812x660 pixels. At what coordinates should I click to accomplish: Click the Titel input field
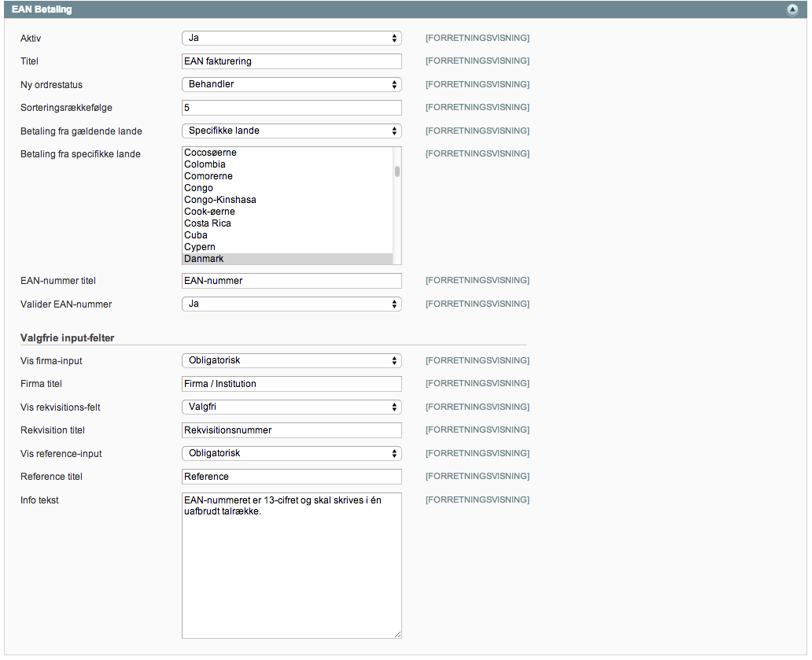291,61
